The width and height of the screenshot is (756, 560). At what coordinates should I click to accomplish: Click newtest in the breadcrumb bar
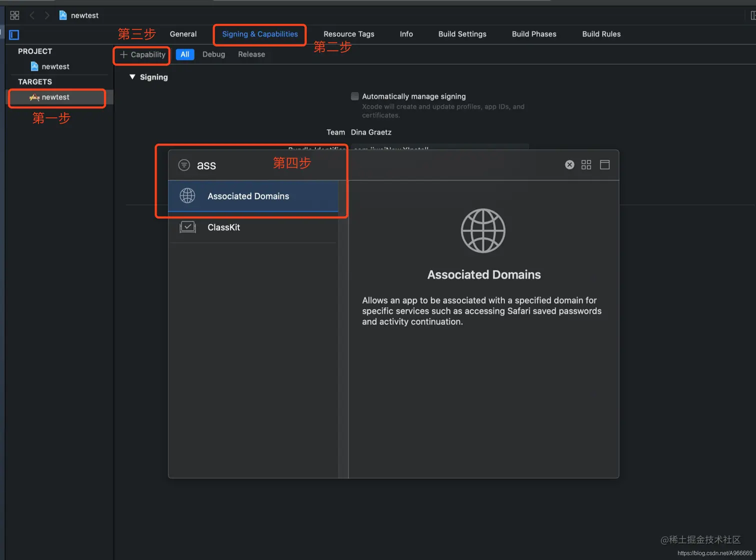tap(84, 16)
